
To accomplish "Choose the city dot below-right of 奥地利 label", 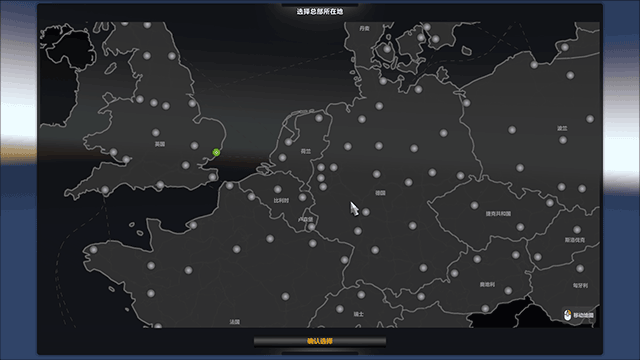I will click(x=508, y=291).
